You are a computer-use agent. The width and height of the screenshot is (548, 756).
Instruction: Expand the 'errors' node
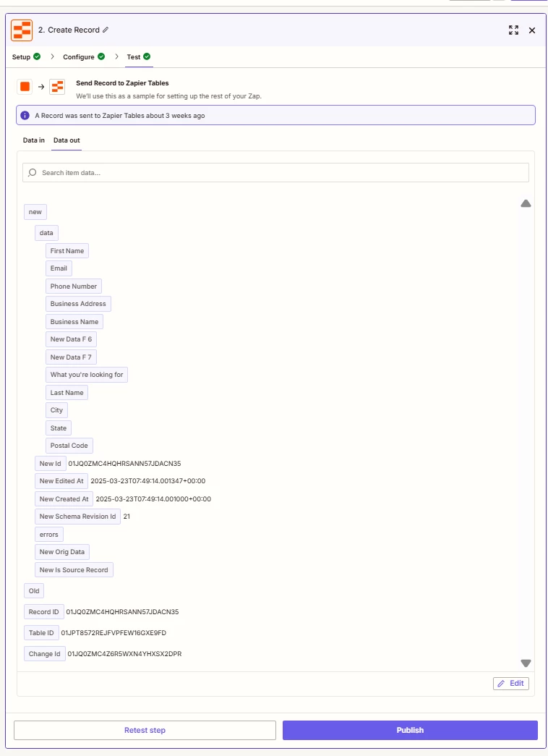[x=48, y=534]
